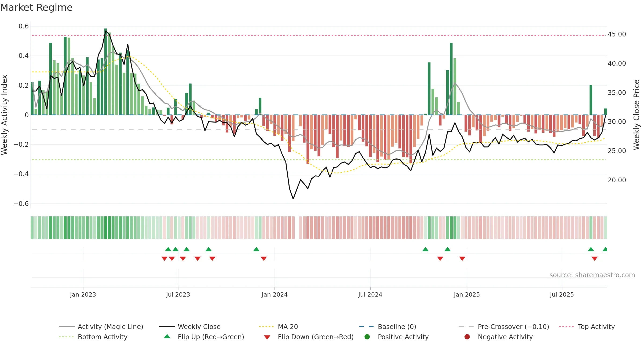This screenshot has height=362, width=644.
Task: Click the 0.6 activity axis label
Action: point(24,26)
